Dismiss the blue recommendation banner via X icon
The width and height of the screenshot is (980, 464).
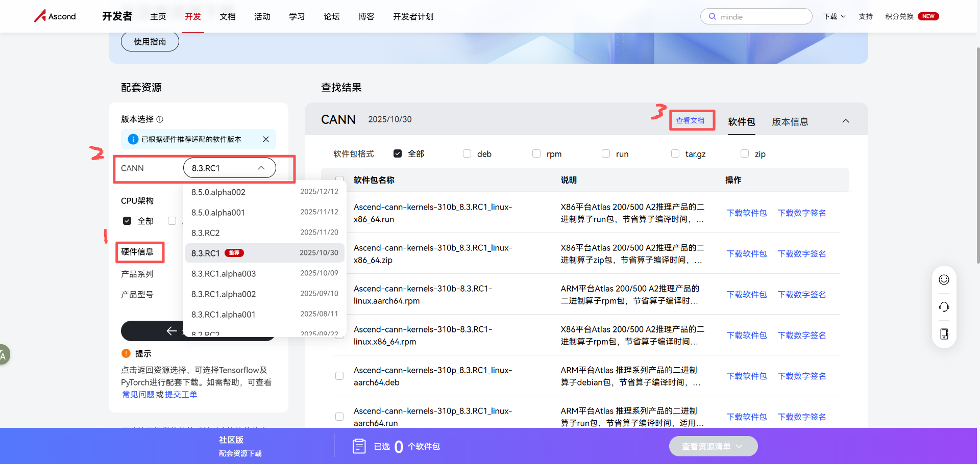click(265, 139)
